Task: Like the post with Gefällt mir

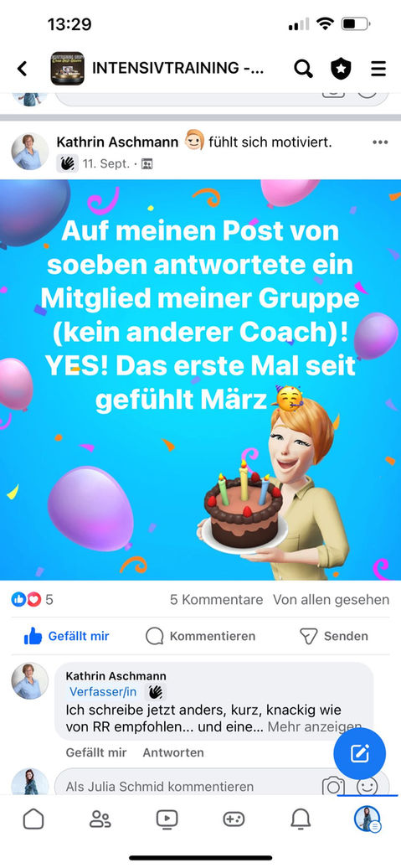Action: (x=66, y=636)
